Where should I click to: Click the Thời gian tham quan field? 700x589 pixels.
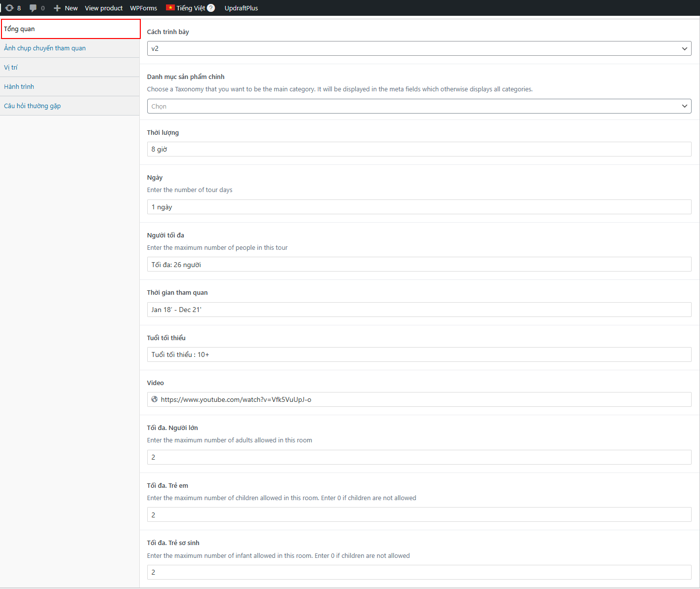(x=419, y=310)
